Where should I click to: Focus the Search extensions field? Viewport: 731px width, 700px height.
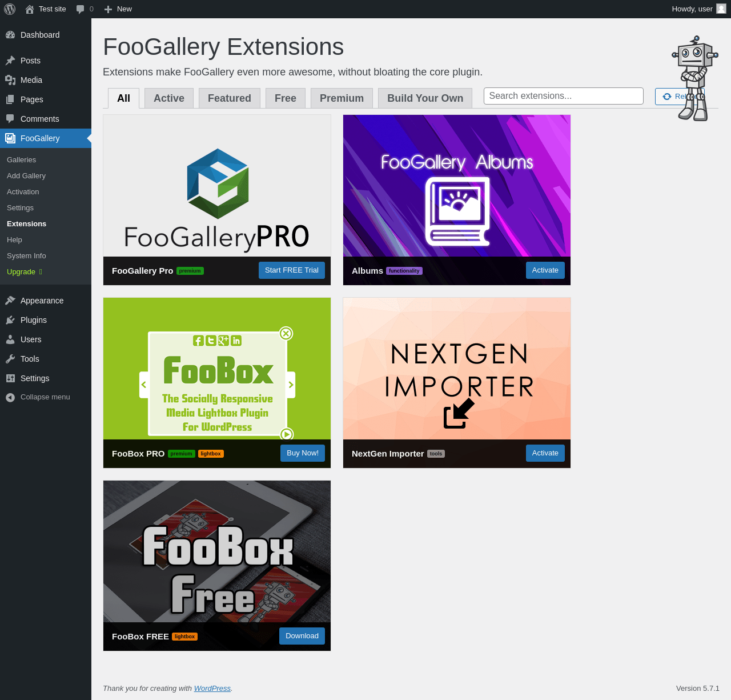(x=564, y=96)
